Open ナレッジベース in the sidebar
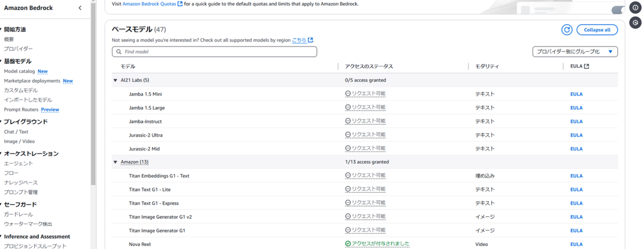This screenshot has width=644, height=249. point(21,182)
